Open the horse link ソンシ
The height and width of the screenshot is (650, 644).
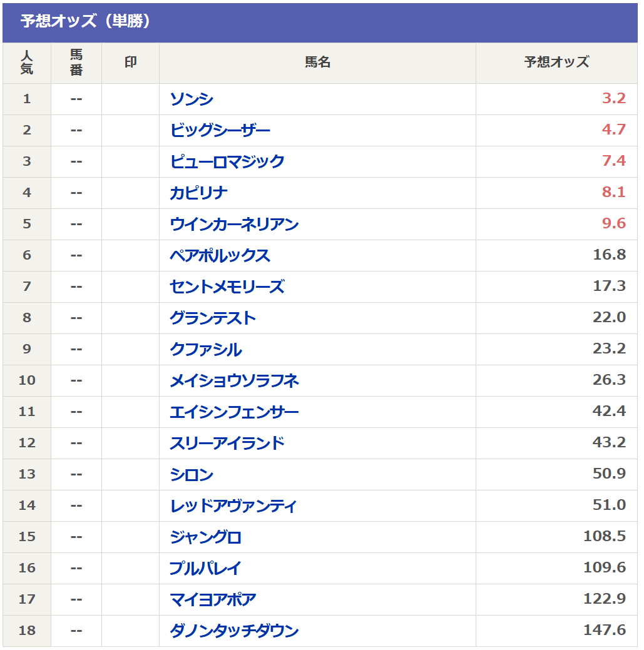coord(192,99)
